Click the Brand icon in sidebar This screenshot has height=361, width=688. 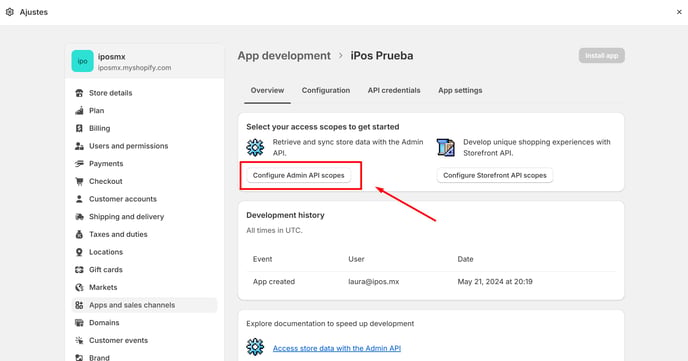[79, 357]
